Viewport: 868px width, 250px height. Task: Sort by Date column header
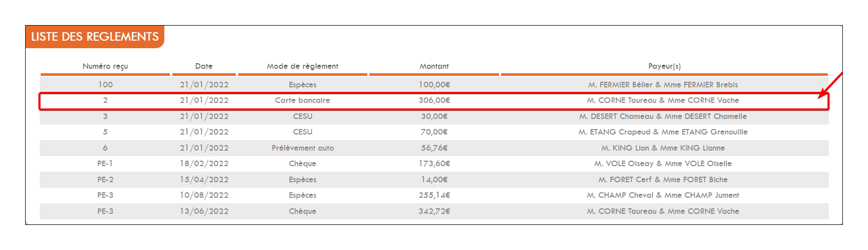coord(204,66)
